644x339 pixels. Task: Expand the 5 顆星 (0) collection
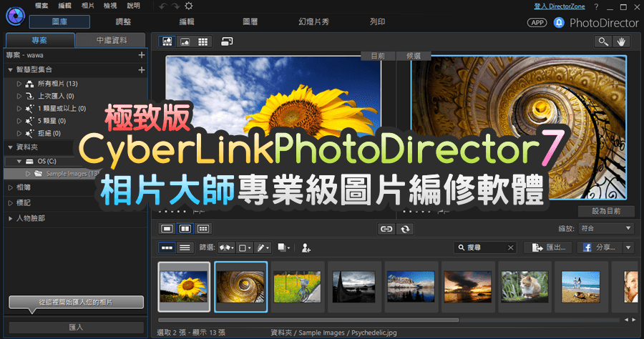pos(19,121)
